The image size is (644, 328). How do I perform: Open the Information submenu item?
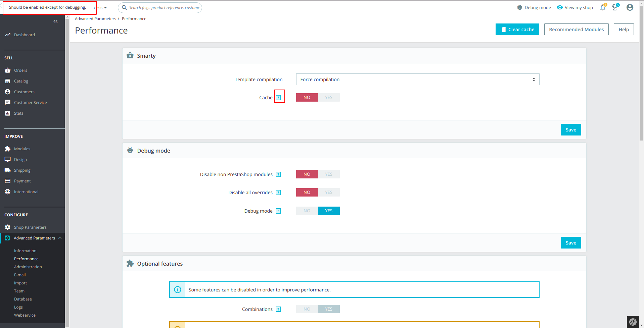click(25, 251)
